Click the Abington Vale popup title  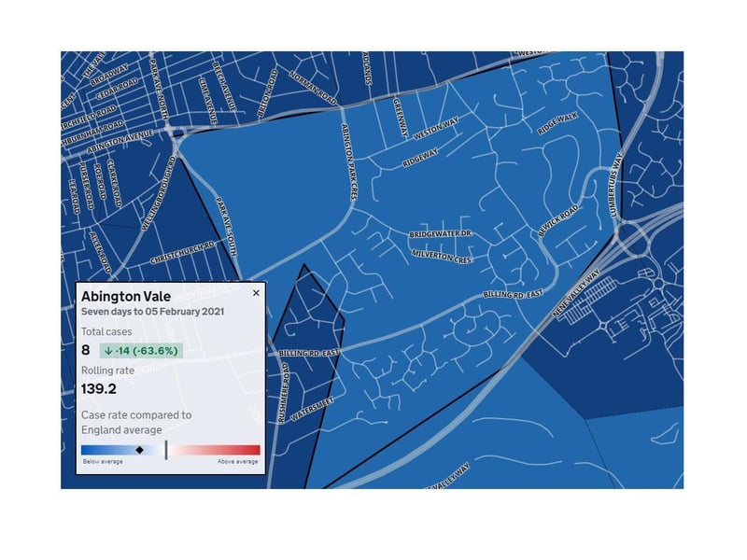(126, 296)
